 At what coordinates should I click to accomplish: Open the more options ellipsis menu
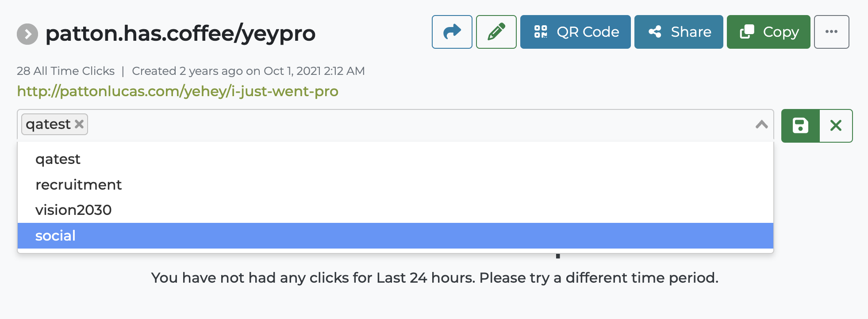pyautogui.click(x=832, y=31)
